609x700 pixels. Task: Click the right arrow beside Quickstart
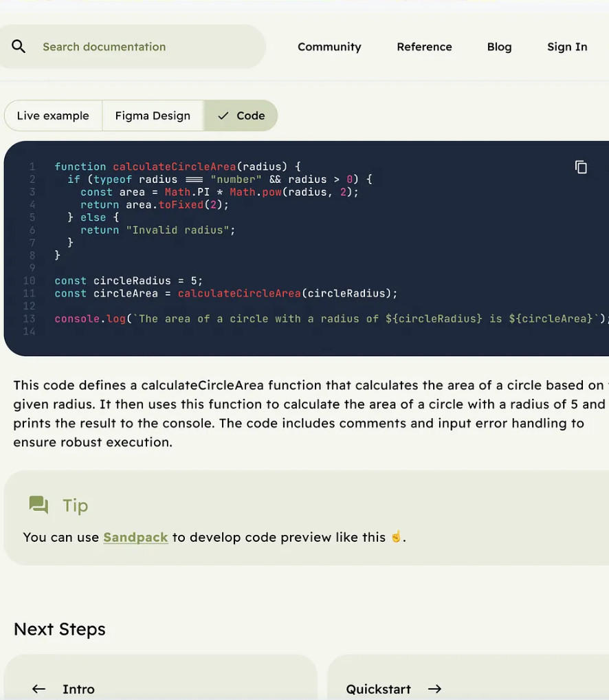pyautogui.click(x=434, y=689)
